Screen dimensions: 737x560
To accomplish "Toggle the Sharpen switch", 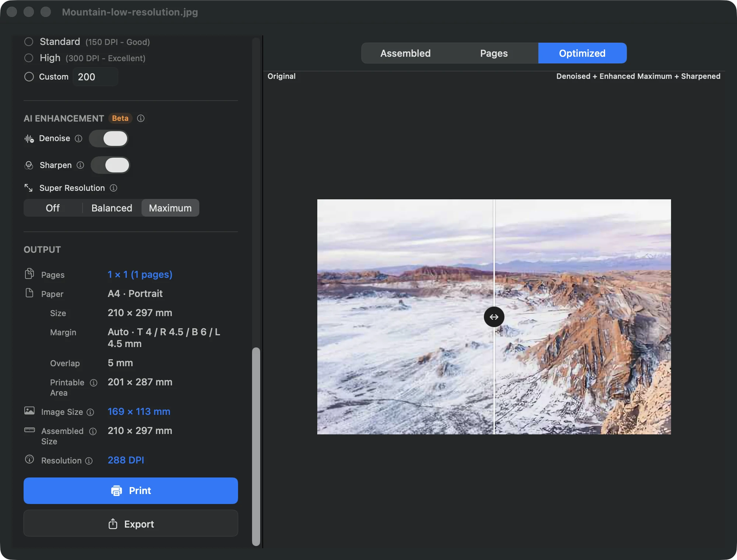I will pos(111,165).
